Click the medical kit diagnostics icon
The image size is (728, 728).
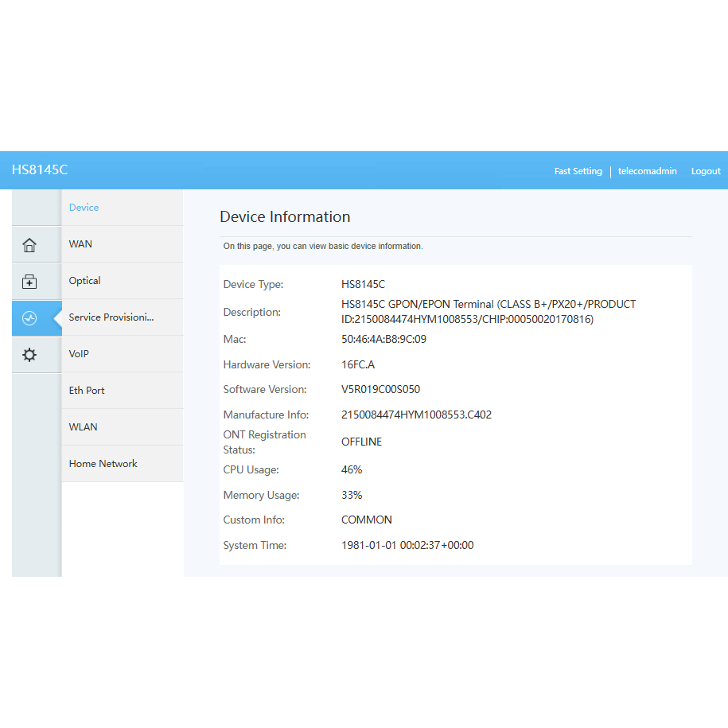pyautogui.click(x=29, y=282)
